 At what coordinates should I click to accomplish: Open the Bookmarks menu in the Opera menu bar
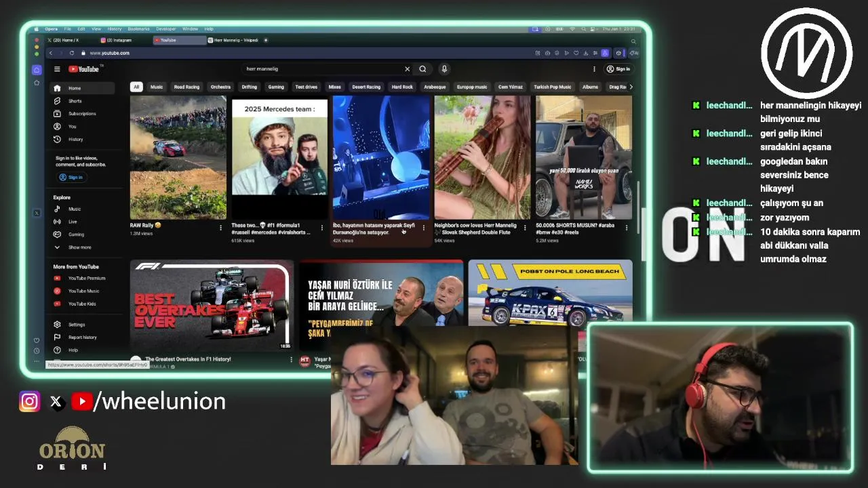coord(138,29)
